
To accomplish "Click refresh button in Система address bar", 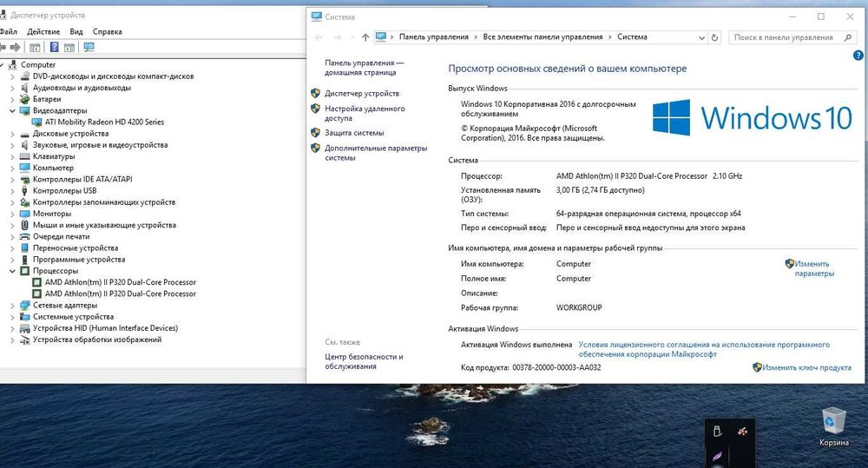I will (x=714, y=37).
